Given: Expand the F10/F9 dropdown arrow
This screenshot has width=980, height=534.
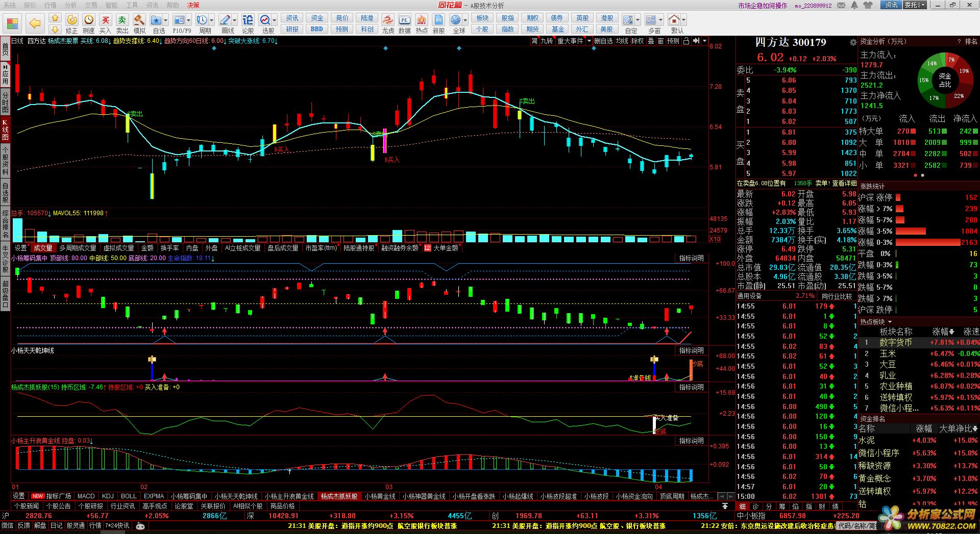Looking at the screenshot, I should click(189, 20).
